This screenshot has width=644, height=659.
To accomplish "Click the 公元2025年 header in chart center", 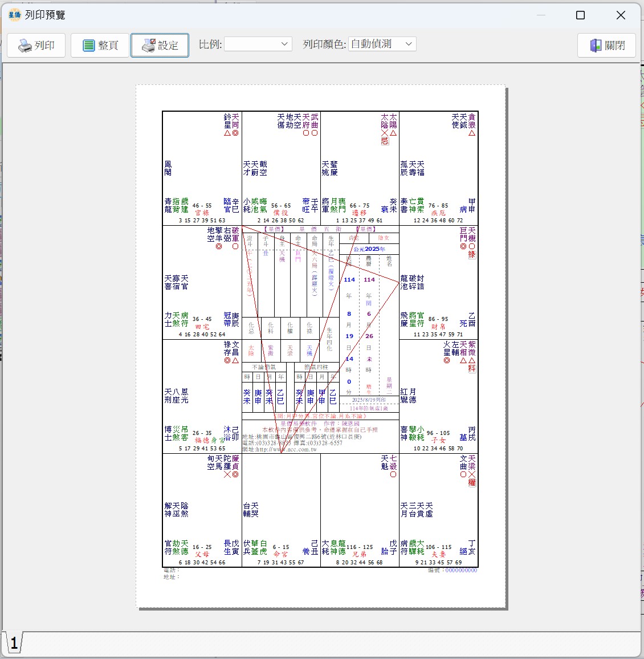I will 369,249.
